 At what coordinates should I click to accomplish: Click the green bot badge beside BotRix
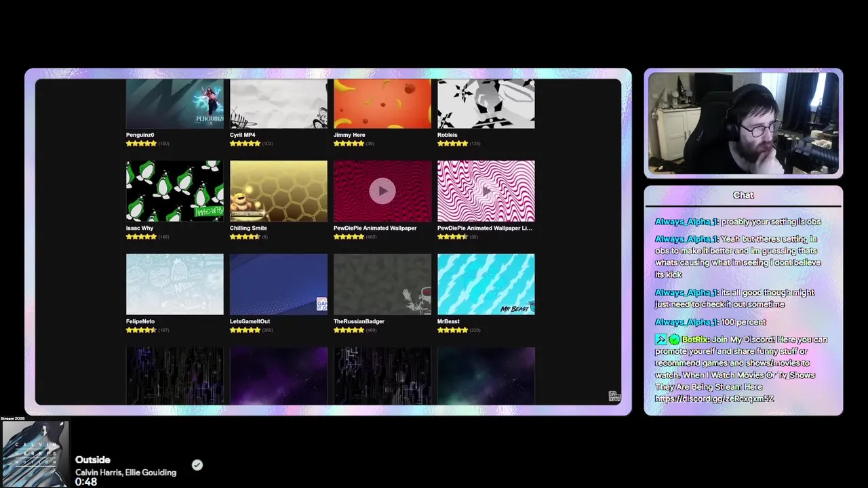click(x=674, y=340)
